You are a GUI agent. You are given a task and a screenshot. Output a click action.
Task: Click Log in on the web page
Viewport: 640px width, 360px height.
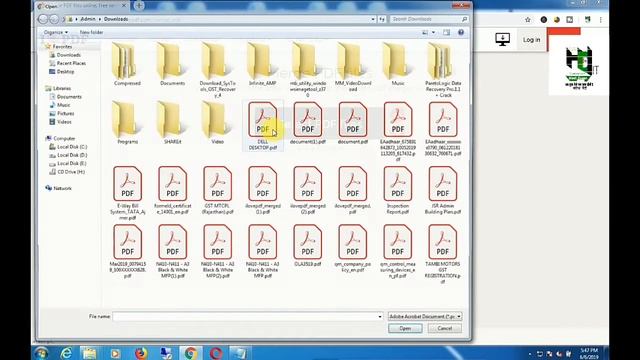(x=531, y=40)
